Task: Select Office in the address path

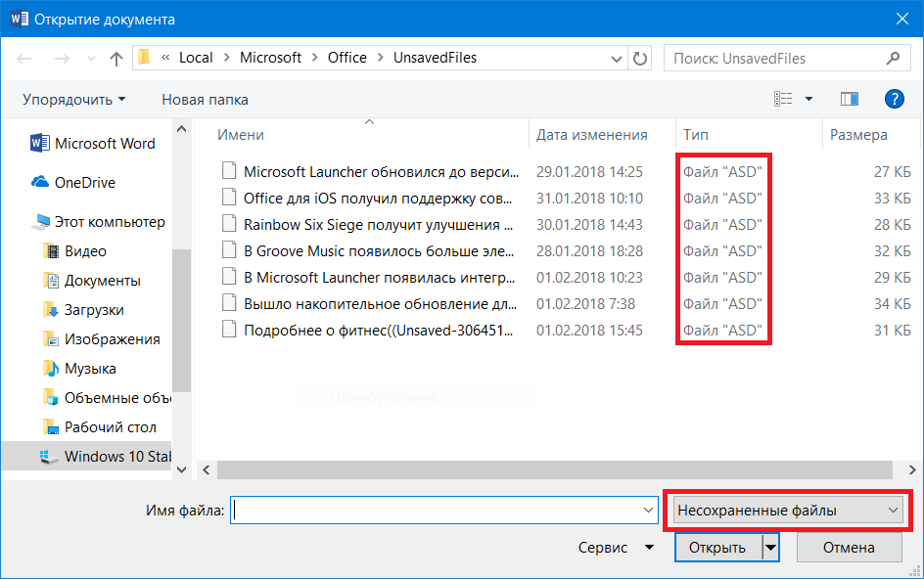Action: pyautogui.click(x=347, y=58)
